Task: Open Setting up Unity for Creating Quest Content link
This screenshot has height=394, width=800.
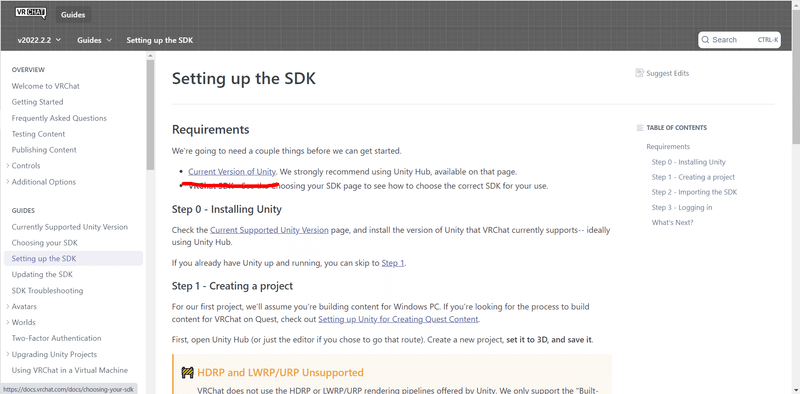Action: click(398, 319)
